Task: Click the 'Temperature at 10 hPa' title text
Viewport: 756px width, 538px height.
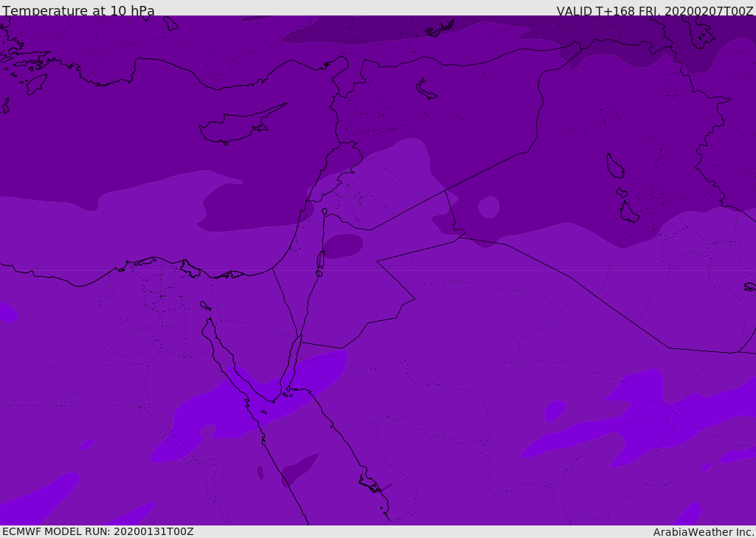Action: (78, 10)
